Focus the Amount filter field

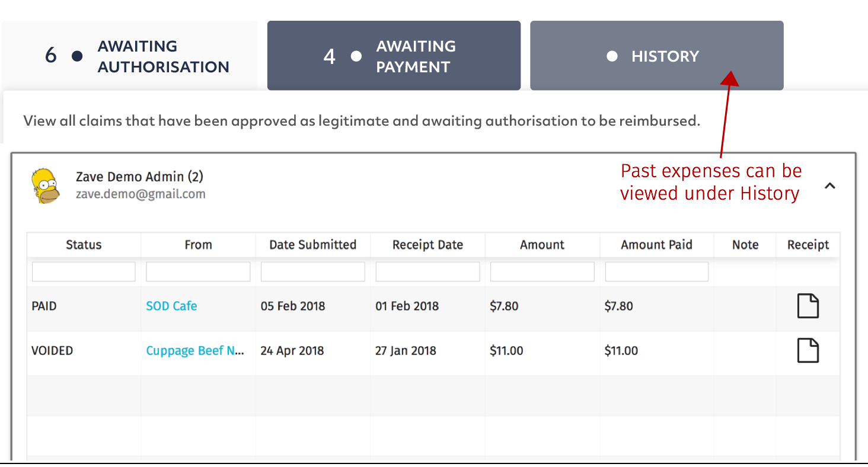[542, 271]
